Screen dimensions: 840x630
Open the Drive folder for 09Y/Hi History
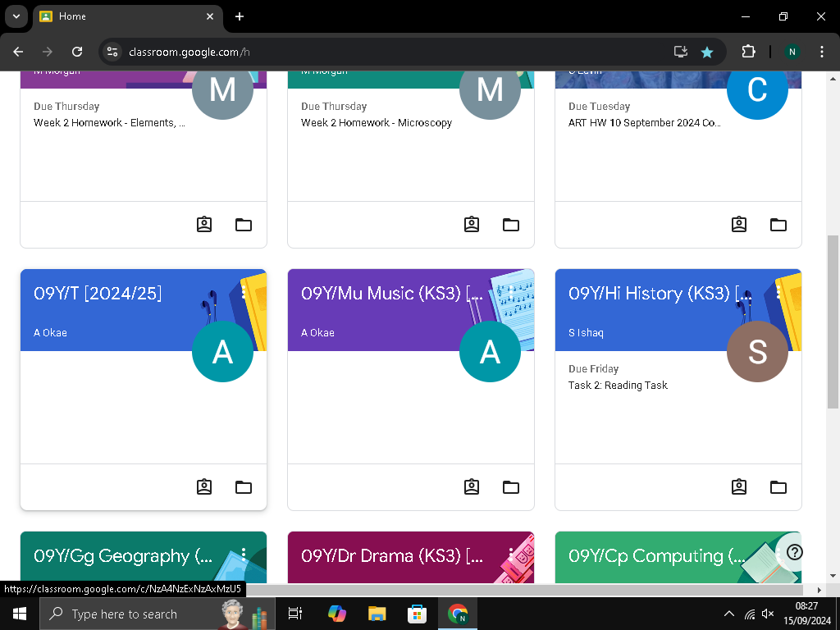coord(778,487)
